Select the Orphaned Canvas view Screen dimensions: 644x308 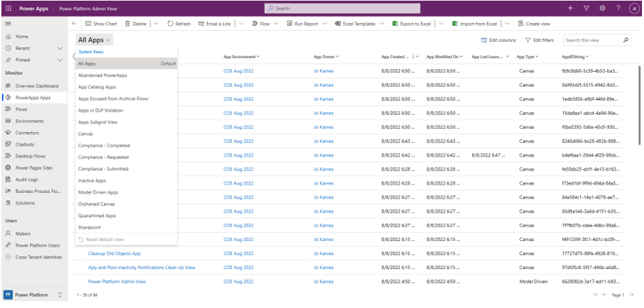tap(96, 204)
